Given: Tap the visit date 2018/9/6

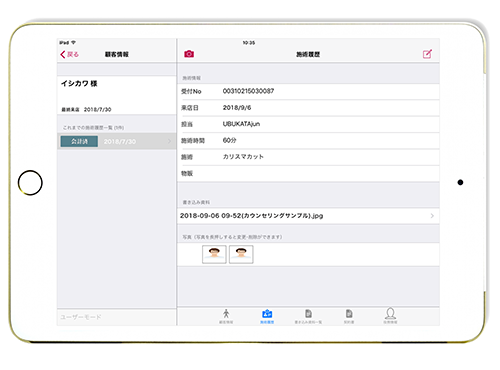Looking at the screenshot, I should click(237, 108).
